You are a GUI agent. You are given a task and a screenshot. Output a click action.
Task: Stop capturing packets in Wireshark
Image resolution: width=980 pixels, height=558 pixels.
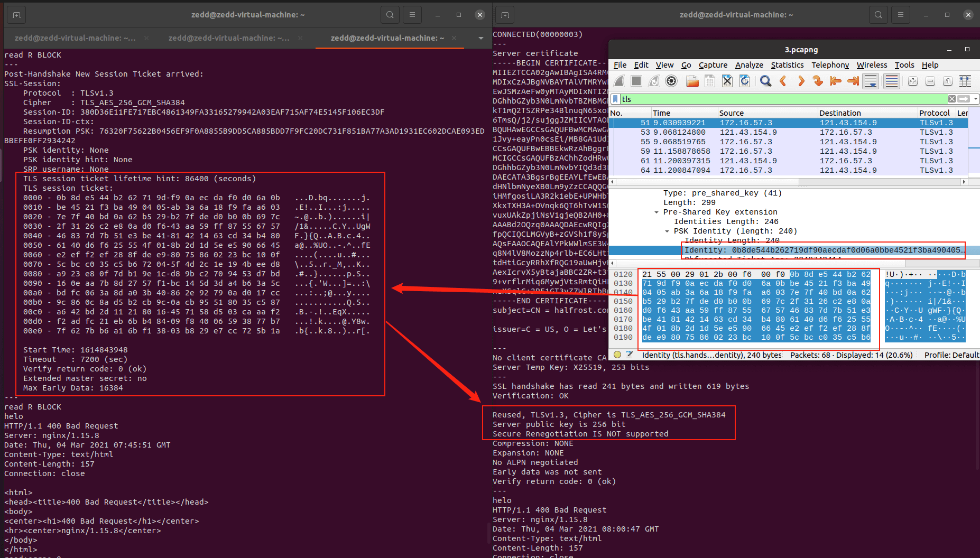[636, 81]
